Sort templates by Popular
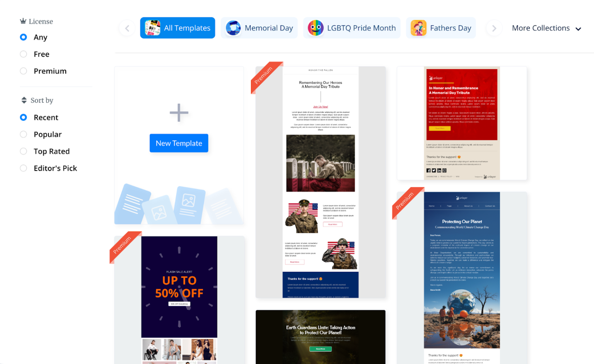 click(23, 134)
